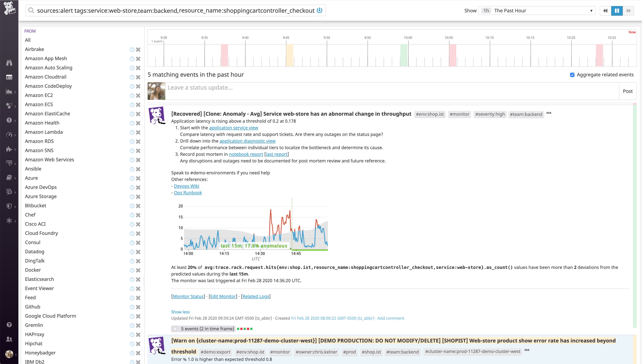
Task: Click the Edit Monitor link
Action: (x=223, y=296)
